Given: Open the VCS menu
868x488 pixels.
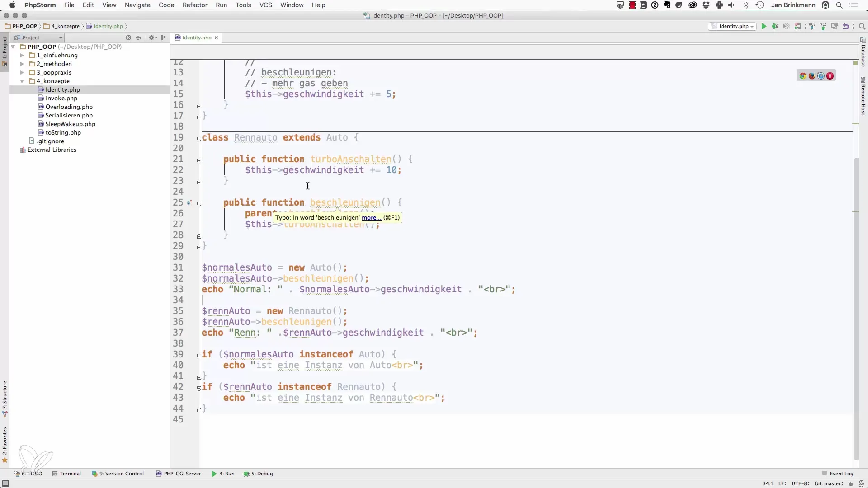Looking at the screenshot, I should [x=266, y=5].
